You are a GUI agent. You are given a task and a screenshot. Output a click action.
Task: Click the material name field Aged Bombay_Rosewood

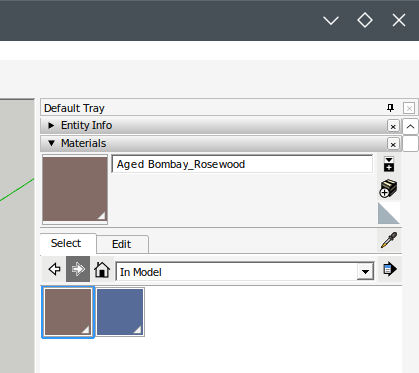coord(242,164)
